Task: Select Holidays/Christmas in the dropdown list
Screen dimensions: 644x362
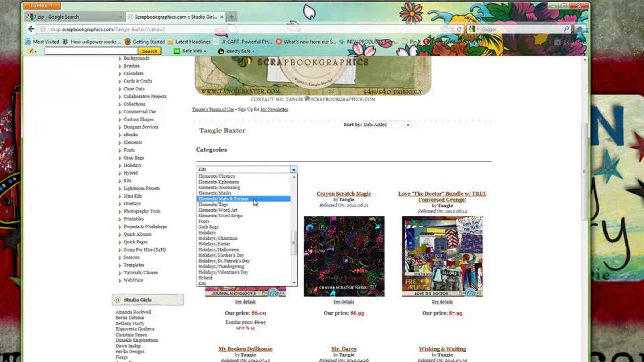Action: (x=218, y=238)
